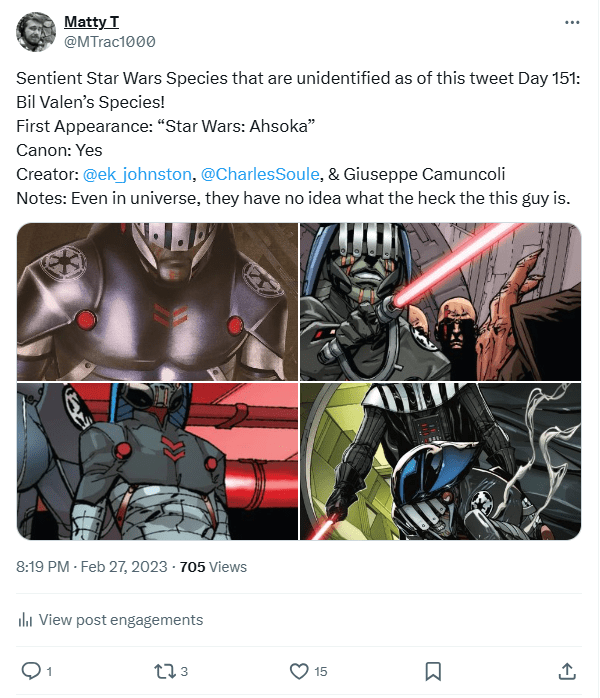Image resolution: width=600 pixels, height=698 pixels.
Task: Open the top-right red lightsaber image
Action: 440,301
